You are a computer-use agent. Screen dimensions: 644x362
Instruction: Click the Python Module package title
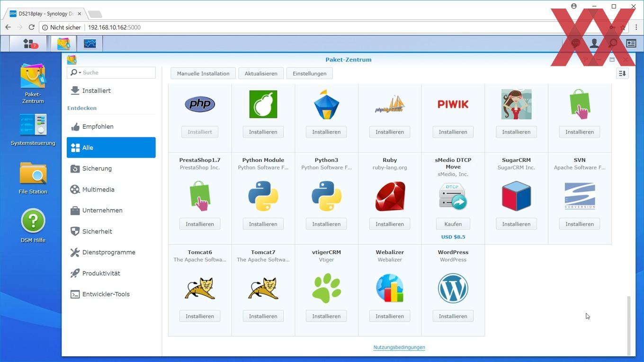[263, 160]
